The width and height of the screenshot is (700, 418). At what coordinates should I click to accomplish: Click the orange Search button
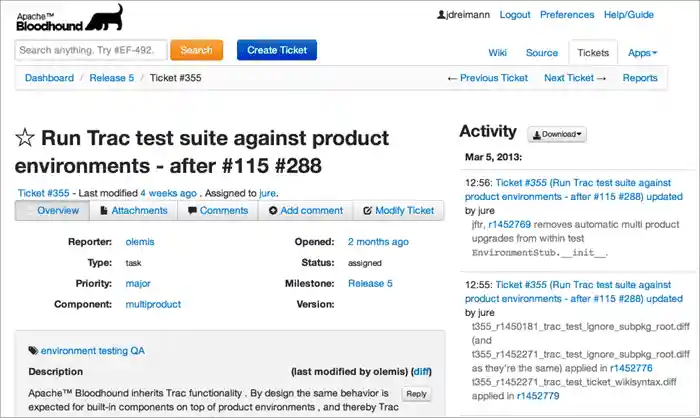(196, 50)
